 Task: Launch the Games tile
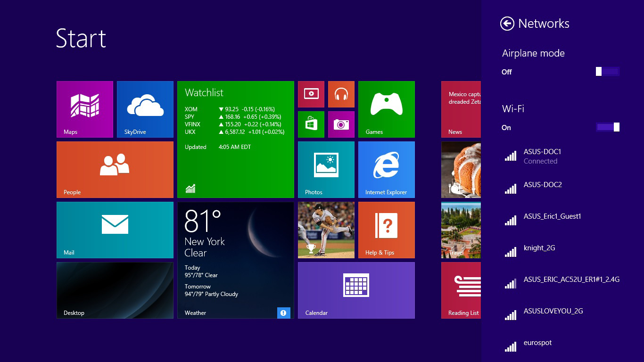tap(387, 109)
